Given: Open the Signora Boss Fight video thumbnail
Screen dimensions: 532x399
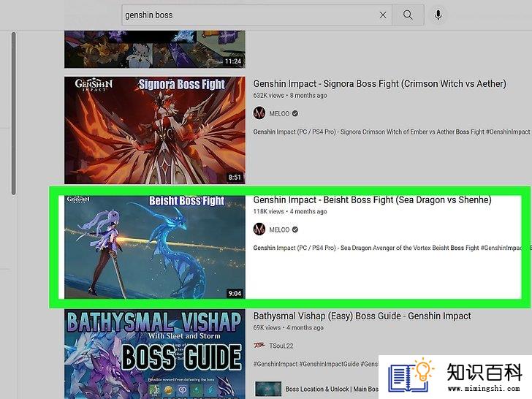Looking at the screenshot, I should (x=155, y=130).
